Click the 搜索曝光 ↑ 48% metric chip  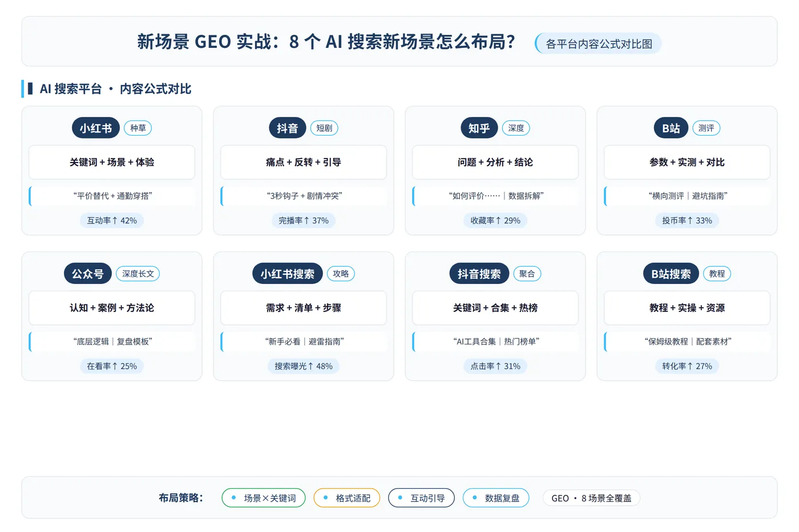point(304,366)
